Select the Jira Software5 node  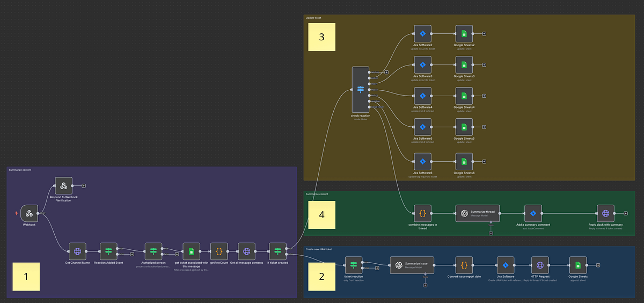coord(423,127)
